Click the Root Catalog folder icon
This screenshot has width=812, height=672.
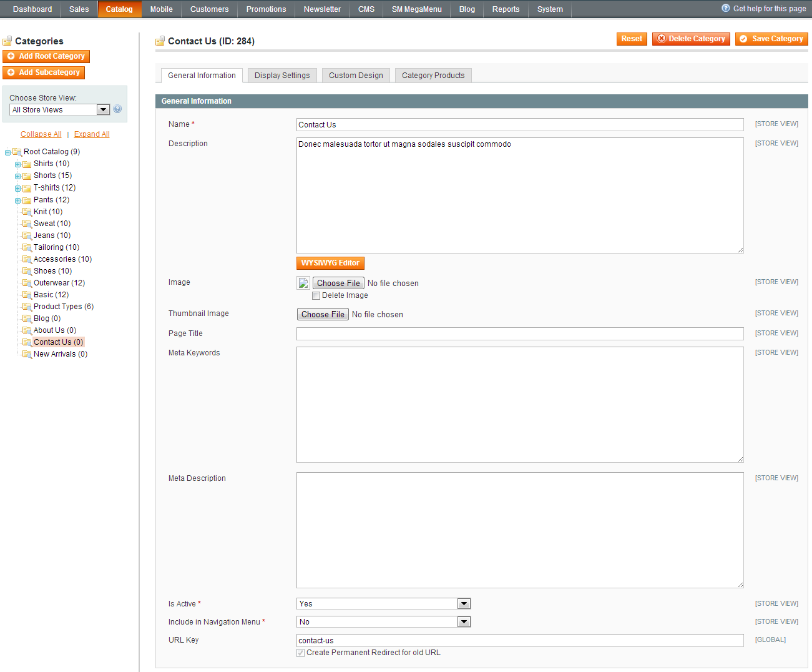(x=17, y=152)
